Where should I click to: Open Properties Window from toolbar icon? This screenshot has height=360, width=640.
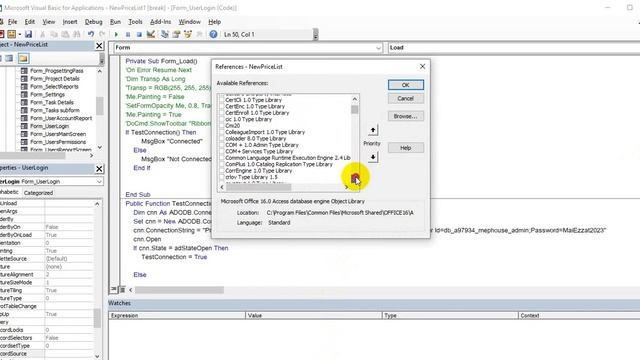[176, 35]
